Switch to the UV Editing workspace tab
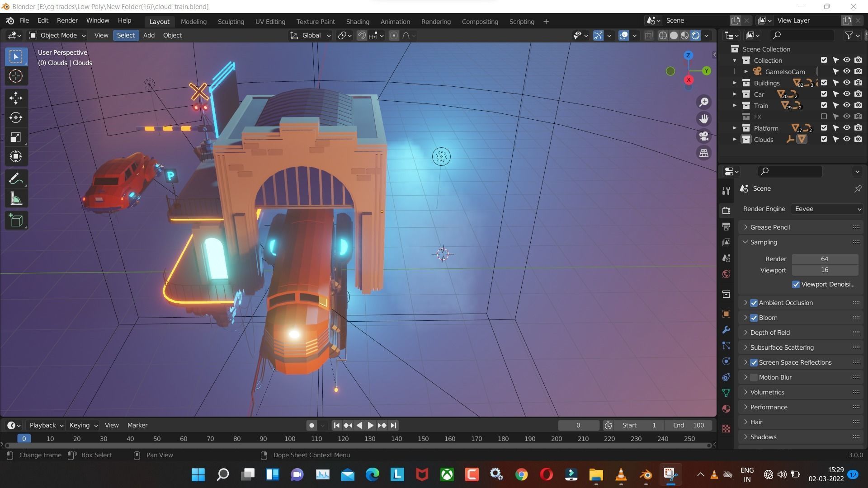The height and width of the screenshot is (488, 868). (x=270, y=22)
